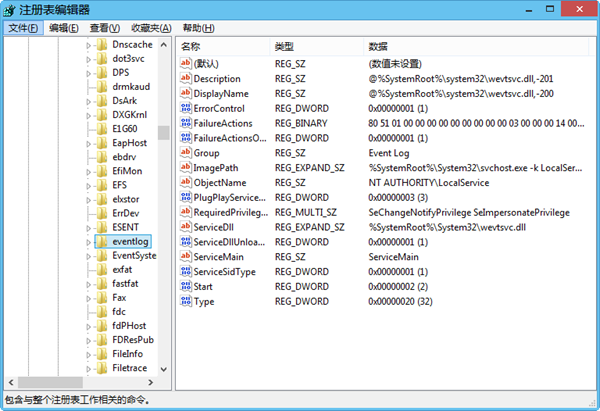Click the REG_MULTI_SZ type cell
This screenshot has height=411, width=600.
coord(306,212)
